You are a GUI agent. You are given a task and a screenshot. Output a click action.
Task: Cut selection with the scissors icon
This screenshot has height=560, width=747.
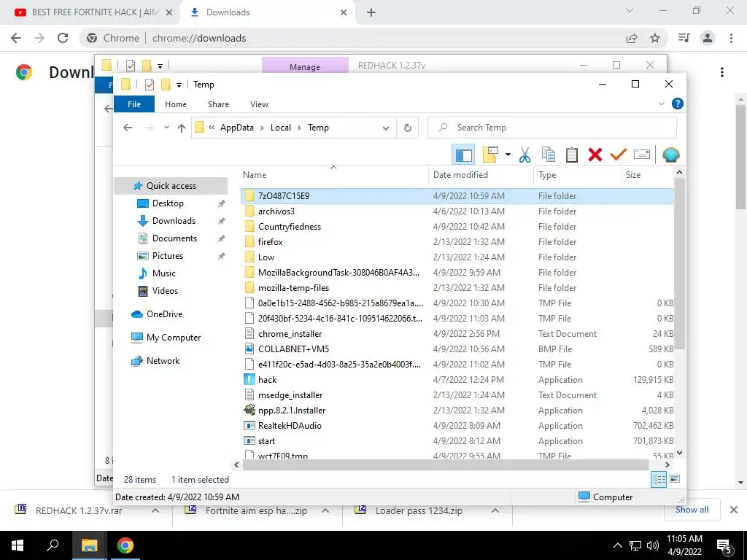click(x=525, y=155)
